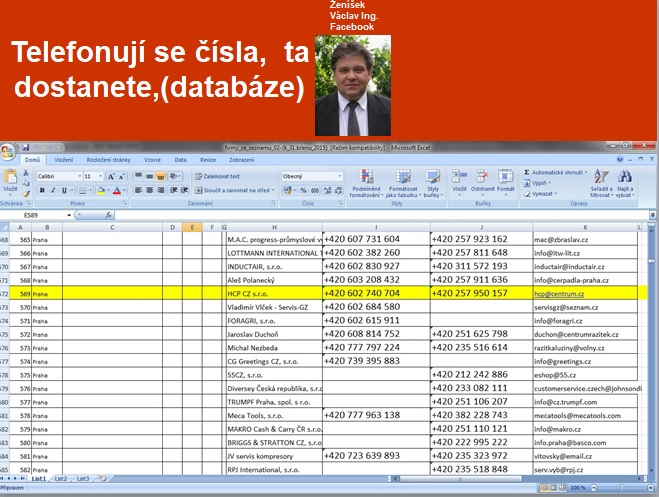The height and width of the screenshot is (497, 659).
Task: Open the hcp@centrum.cz email link
Action: [x=559, y=294]
